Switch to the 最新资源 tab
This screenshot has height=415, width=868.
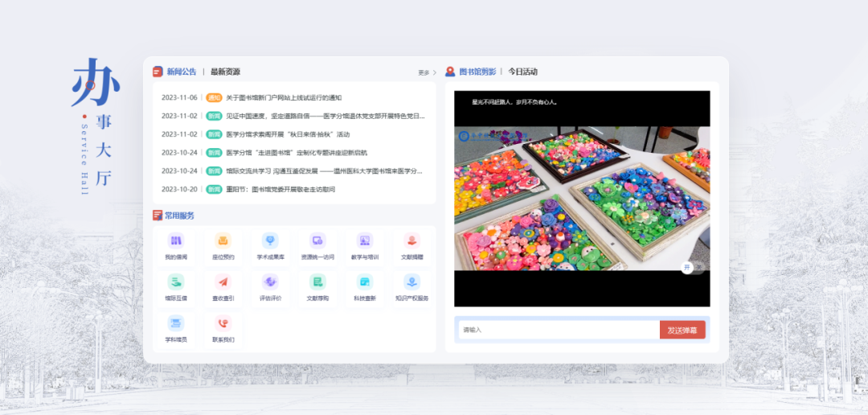tap(225, 72)
